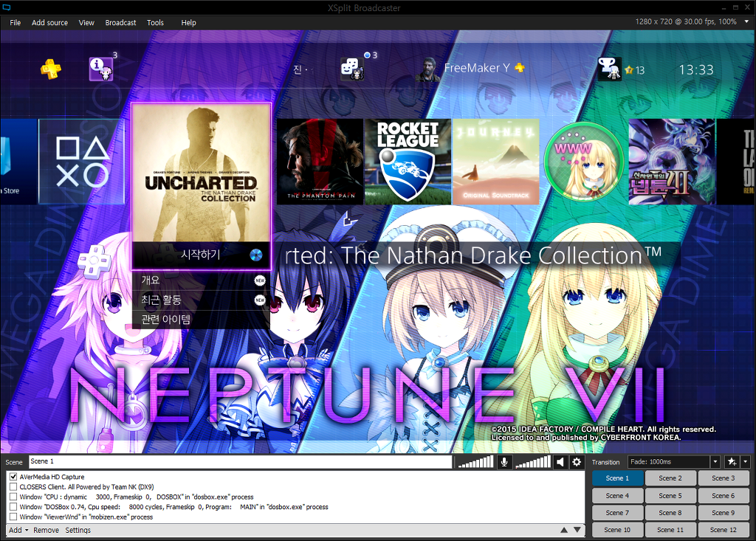The height and width of the screenshot is (541, 756).
Task: Switch to Scene 6
Action: (x=724, y=495)
